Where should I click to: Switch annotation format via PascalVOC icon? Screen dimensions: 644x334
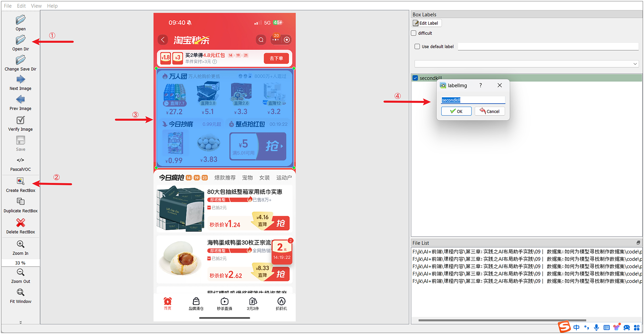[x=21, y=160]
